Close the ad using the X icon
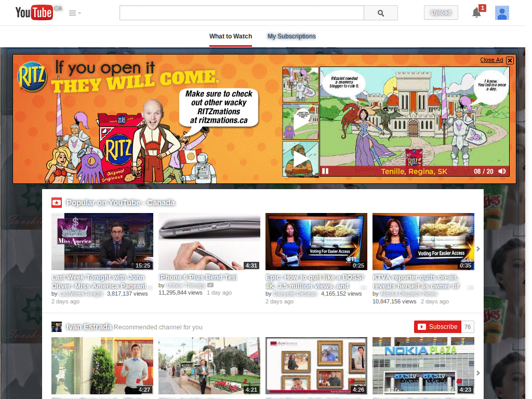 coord(510,60)
